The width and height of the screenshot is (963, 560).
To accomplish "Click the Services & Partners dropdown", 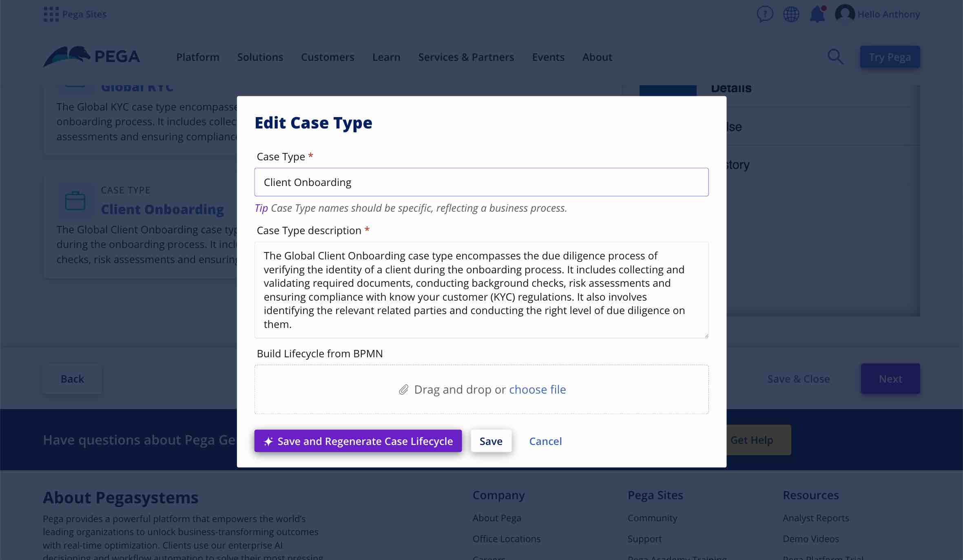I will click(466, 56).
